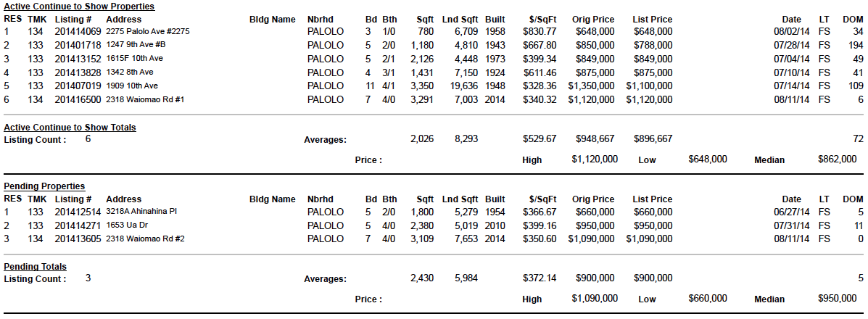Click the DOM column header in active table
Image resolution: width=868 pixels, height=319 pixels.
click(x=853, y=20)
